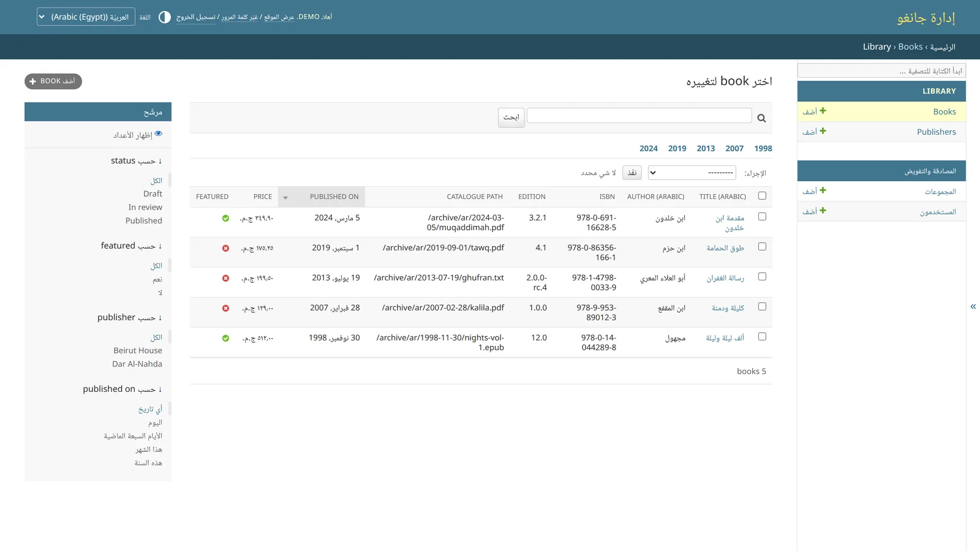The image size is (980, 551).
Task: Collapse the sidebar with the double-chevron icon
Action: click(x=973, y=306)
